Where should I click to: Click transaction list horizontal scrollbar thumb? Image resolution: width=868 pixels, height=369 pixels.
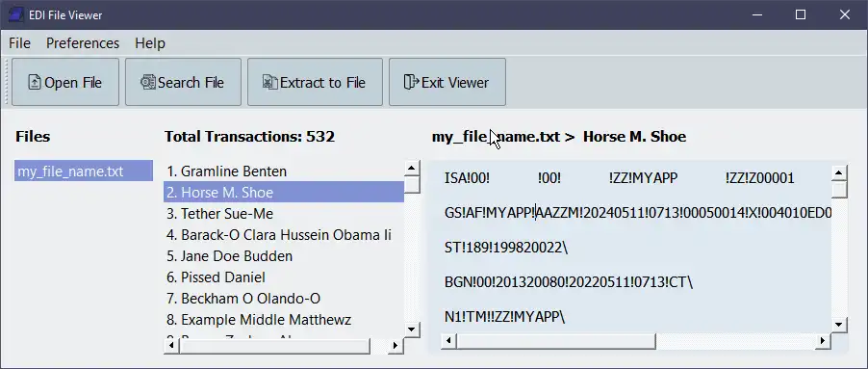(274, 345)
